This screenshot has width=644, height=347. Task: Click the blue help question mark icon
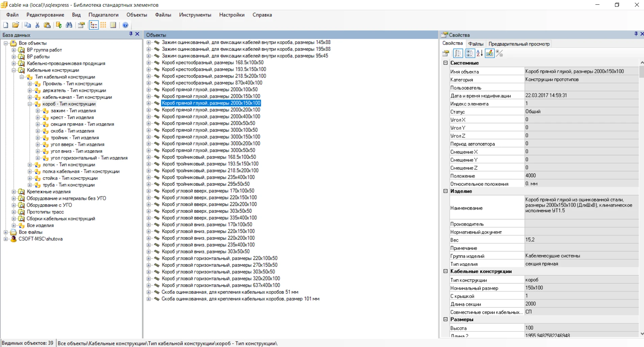125,25
